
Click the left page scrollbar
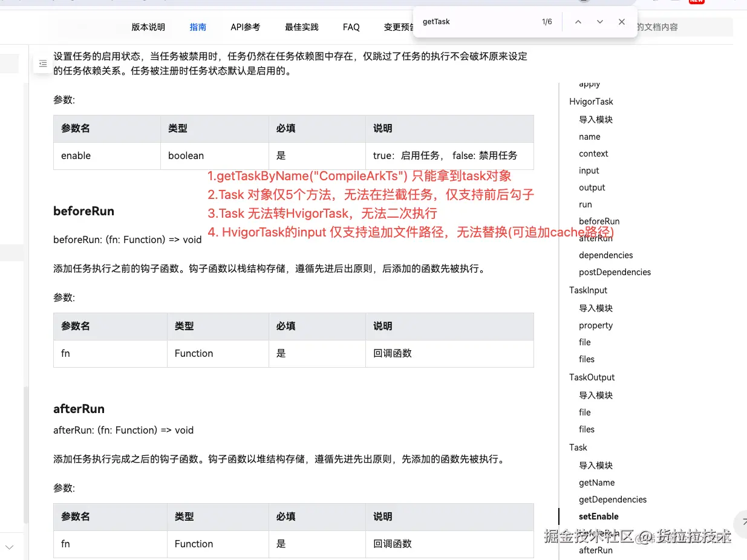(25, 454)
